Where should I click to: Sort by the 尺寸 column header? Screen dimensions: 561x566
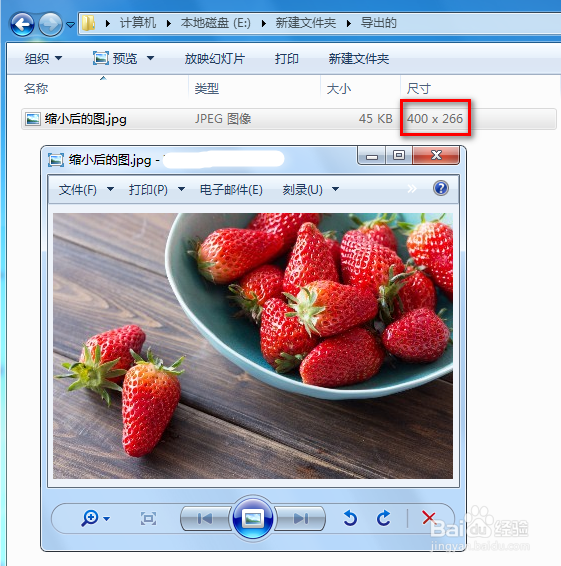[418, 88]
